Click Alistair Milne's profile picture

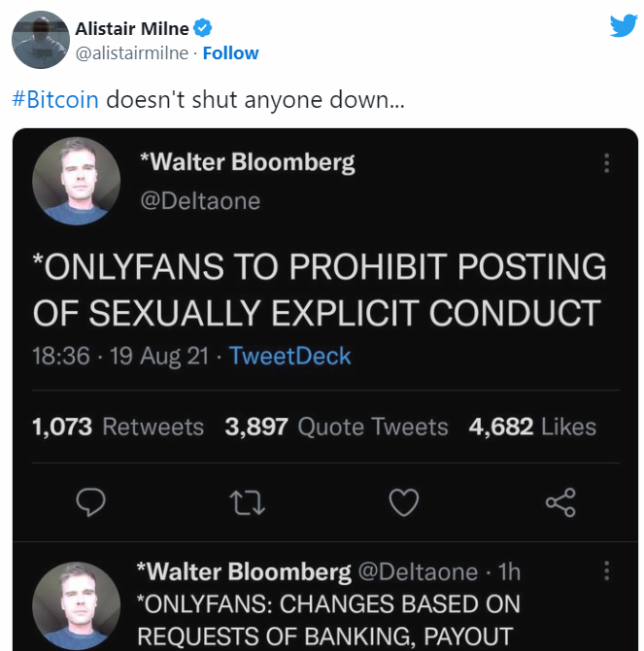click(x=39, y=40)
